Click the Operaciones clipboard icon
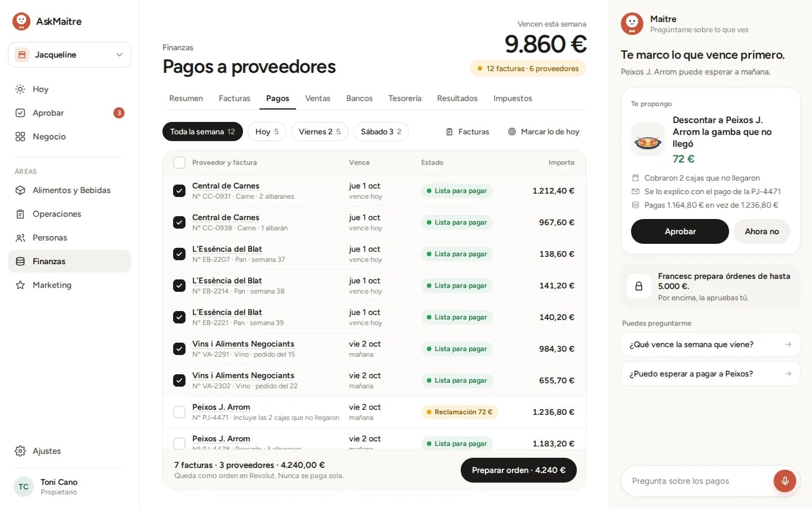Viewport: 812px width, 508px height. [x=20, y=214]
